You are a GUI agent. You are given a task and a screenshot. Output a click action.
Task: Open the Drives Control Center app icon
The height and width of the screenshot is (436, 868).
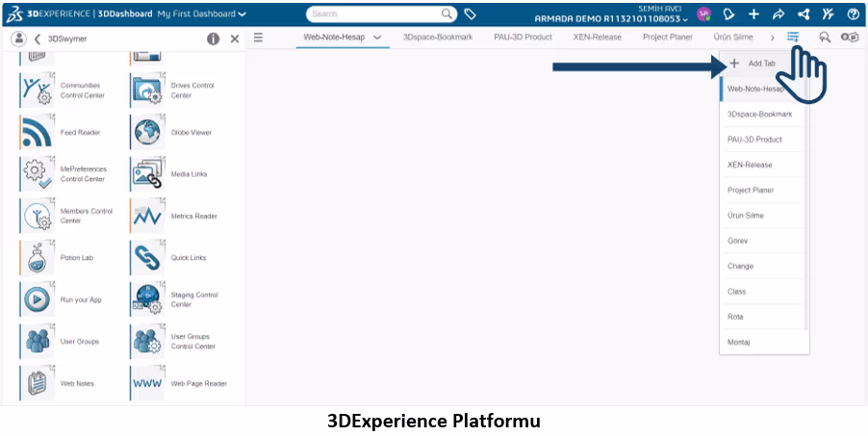(x=148, y=90)
